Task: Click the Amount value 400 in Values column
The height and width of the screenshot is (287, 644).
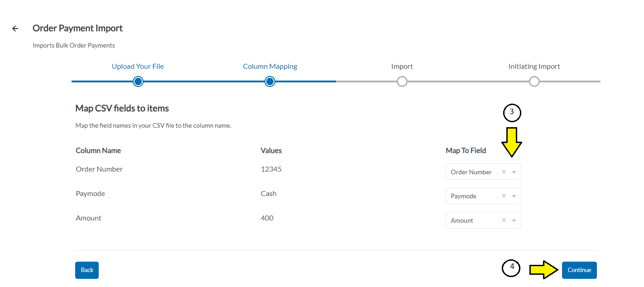Action: pyautogui.click(x=267, y=218)
